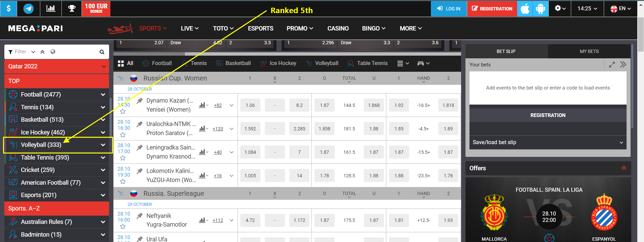644x242 pixels.
Task: Favorite the Dynamo Kazan match with star
Action: point(123,111)
